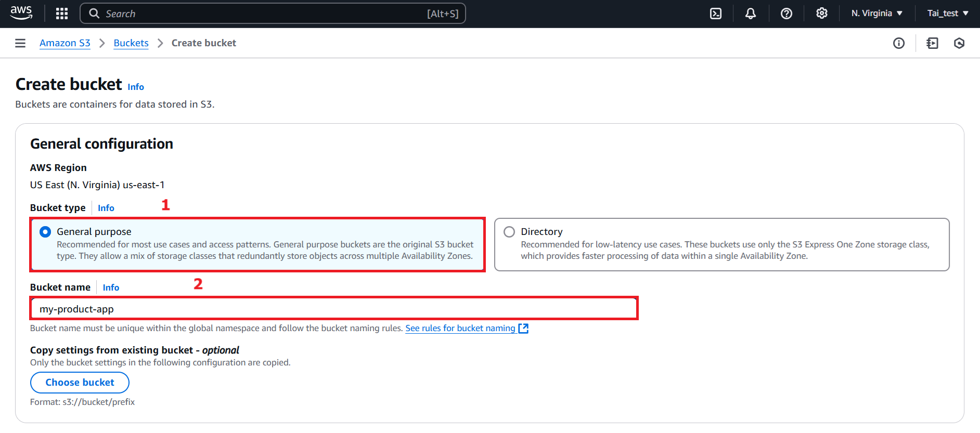Image resolution: width=980 pixels, height=433 pixels.
Task: Open the N. Virginia region dropdown
Action: 877,14
